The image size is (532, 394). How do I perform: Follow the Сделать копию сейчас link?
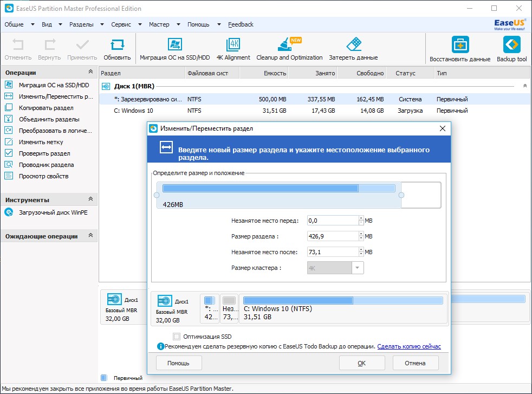click(x=409, y=346)
